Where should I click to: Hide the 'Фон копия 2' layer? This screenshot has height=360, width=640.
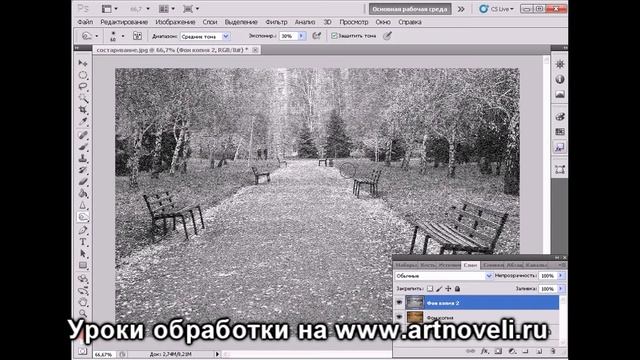[399, 302]
